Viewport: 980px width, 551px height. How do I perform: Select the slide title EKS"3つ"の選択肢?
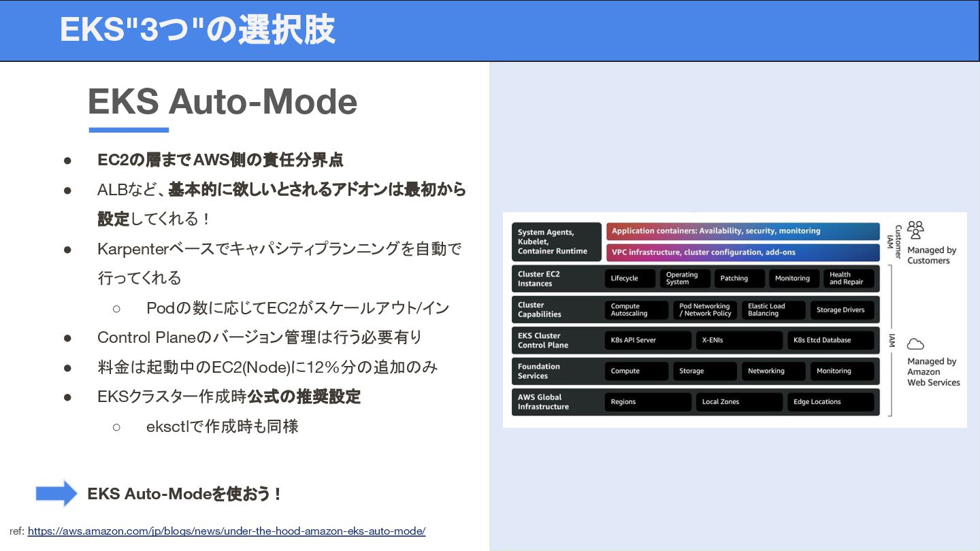[x=197, y=30]
